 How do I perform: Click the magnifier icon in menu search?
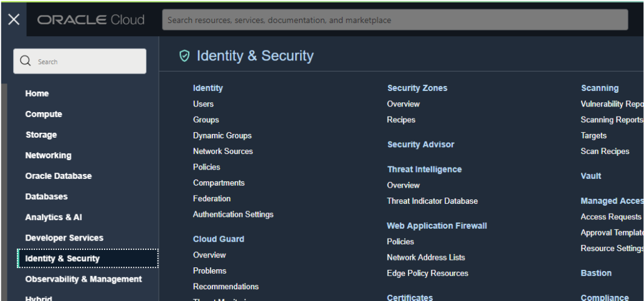(x=26, y=61)
